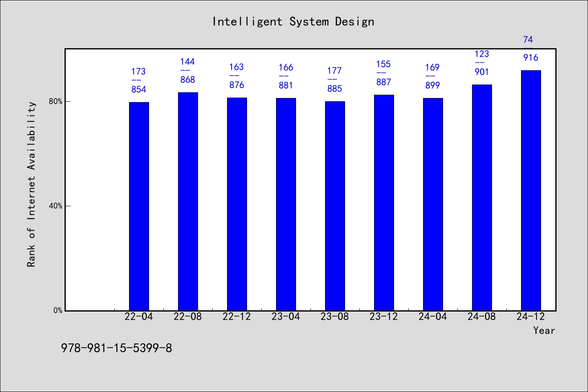Viewport: 588px width, 392px height.
Task: Click the value 854 above the 22-04 bar
Action: (139, 89)
